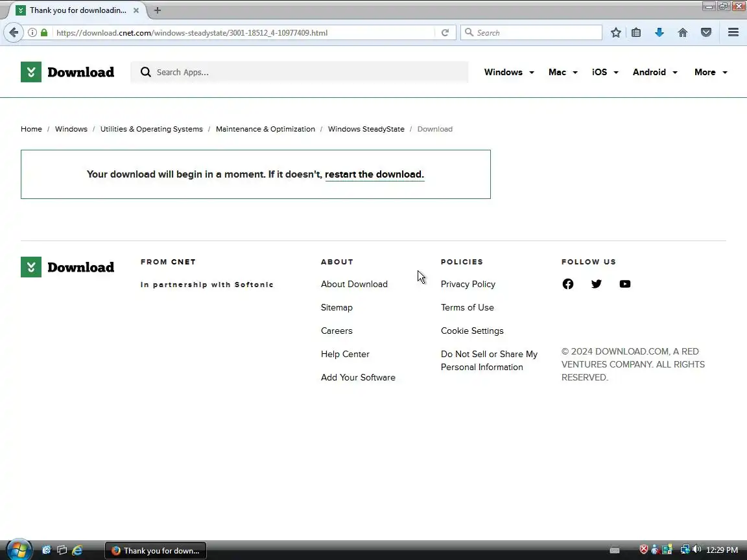Click first quick launch icon beside Start
This screenshot has width=747, height=560.
(46, 550)
